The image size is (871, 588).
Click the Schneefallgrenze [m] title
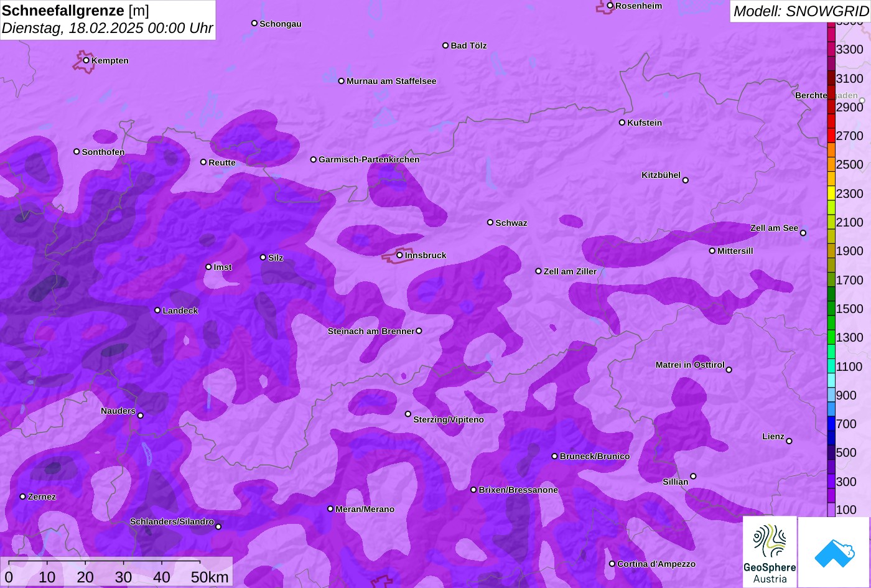(76, 11)
